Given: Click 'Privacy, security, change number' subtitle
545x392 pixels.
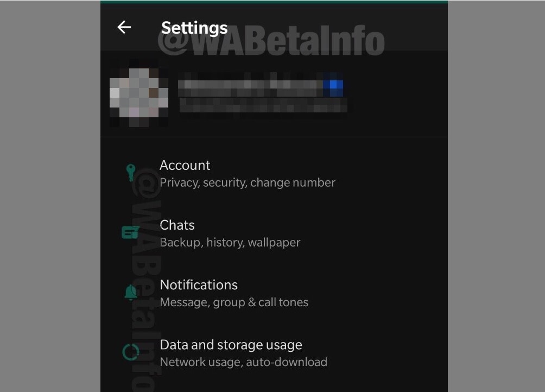Looking at the screenshot, I should tap(248, 183).
